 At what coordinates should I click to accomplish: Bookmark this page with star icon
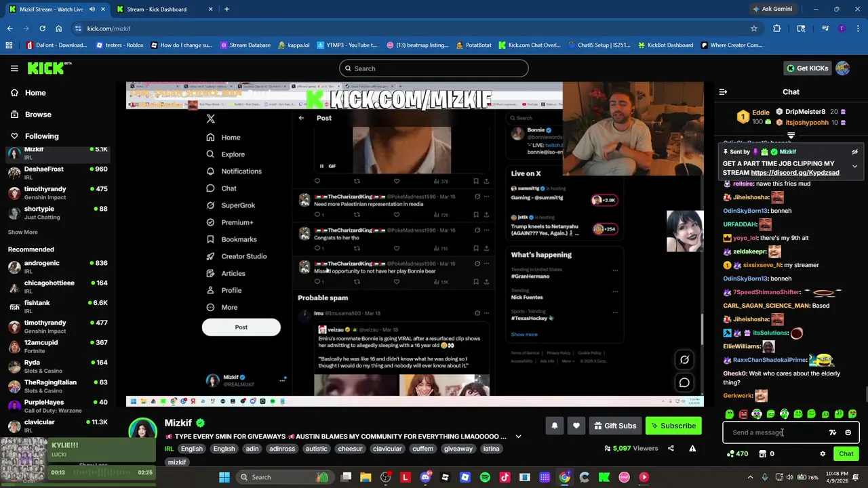click(753, 28)
